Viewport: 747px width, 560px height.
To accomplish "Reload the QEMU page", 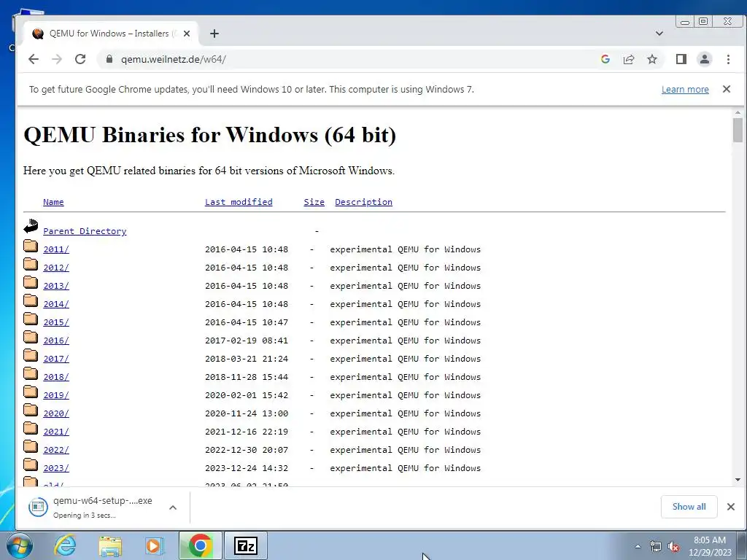I will coord(80,59).
